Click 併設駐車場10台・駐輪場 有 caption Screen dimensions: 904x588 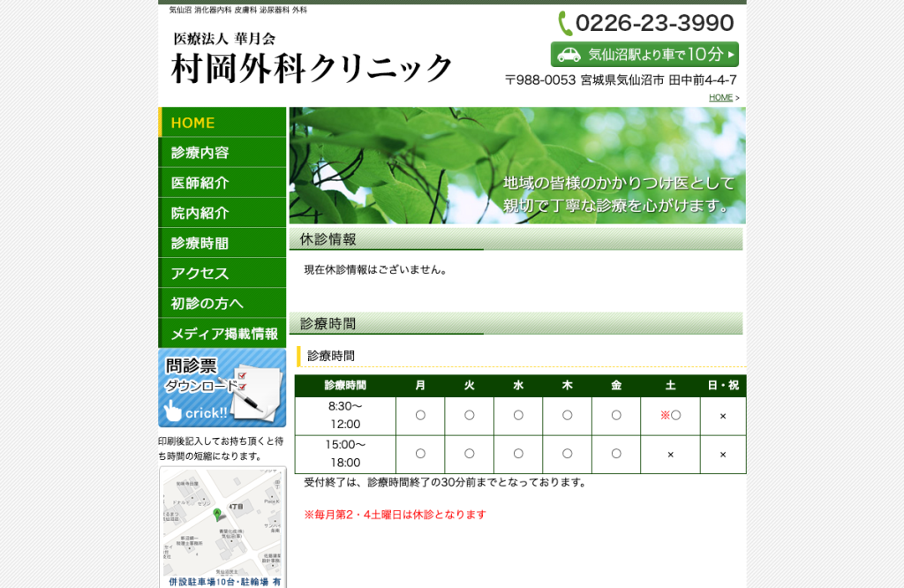(x=225, y=582)
